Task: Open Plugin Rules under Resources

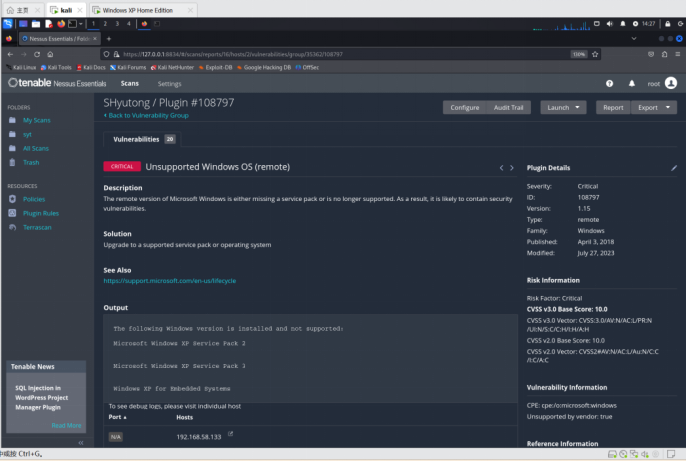Action: pos(41,213)
